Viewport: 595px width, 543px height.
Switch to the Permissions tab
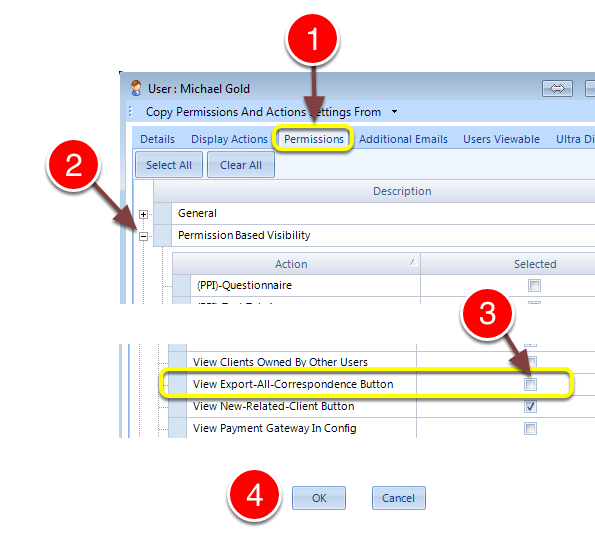[x=313, y=139]
